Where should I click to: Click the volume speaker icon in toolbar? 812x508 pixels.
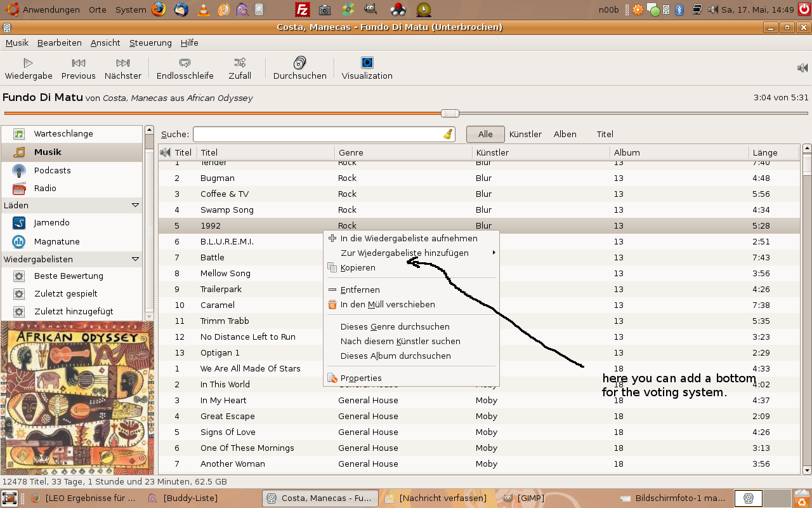click(802, 68)
